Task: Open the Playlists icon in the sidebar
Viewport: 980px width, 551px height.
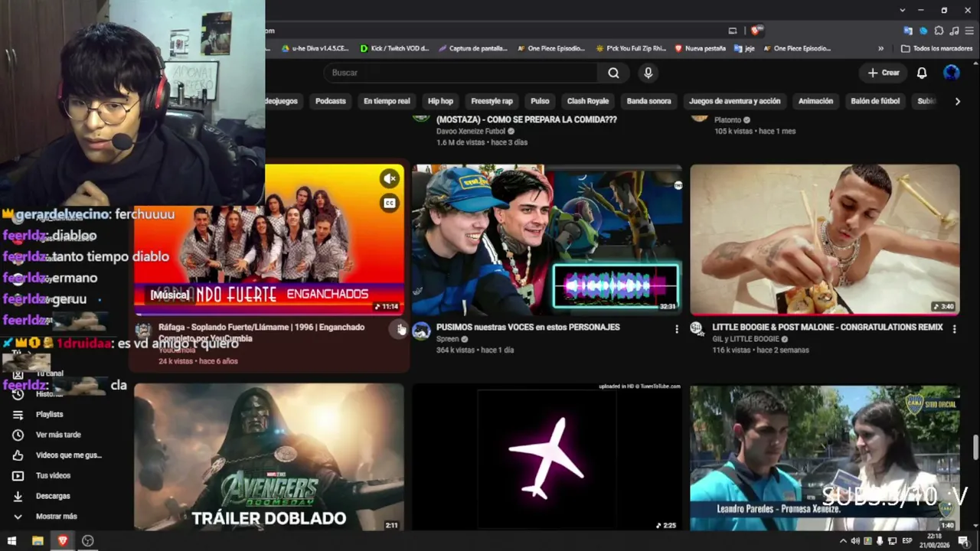Action: click(x=18, y=414)
